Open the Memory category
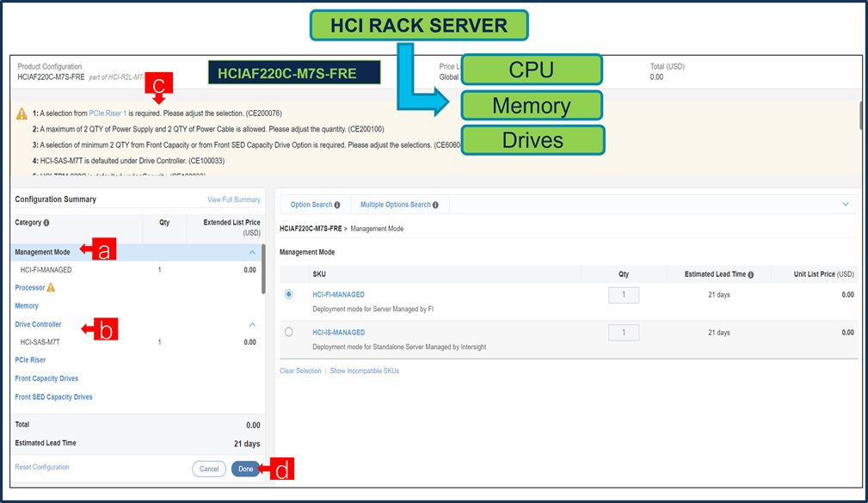 [x=27, y=306]
